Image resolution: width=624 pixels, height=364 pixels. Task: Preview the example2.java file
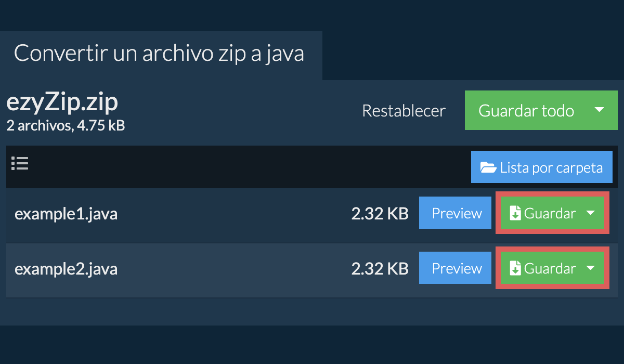pos(456,268)
